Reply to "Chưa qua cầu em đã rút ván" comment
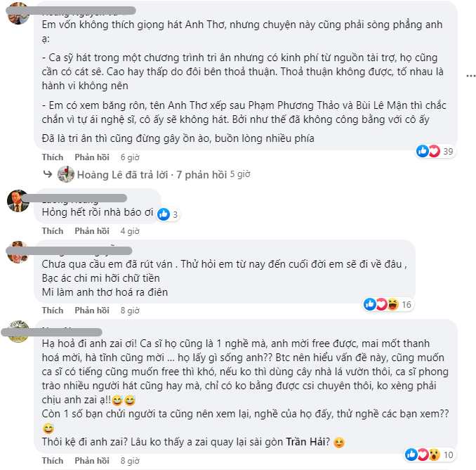Image resolution: width=476 pixels, height=470 pixels. pyautogui.click(x=91, y=310)
